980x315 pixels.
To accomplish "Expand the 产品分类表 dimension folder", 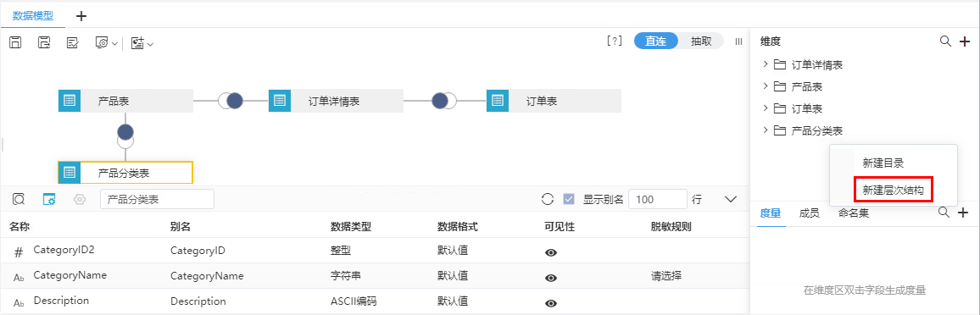I will point(766,130).
